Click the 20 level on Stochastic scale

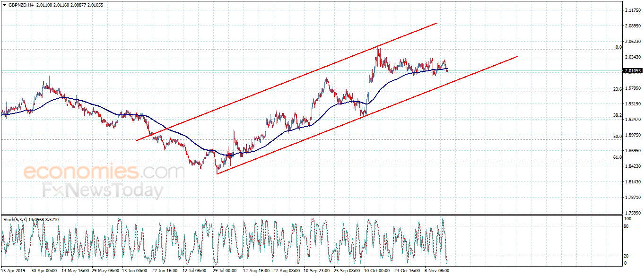click(x=627, y=256)
